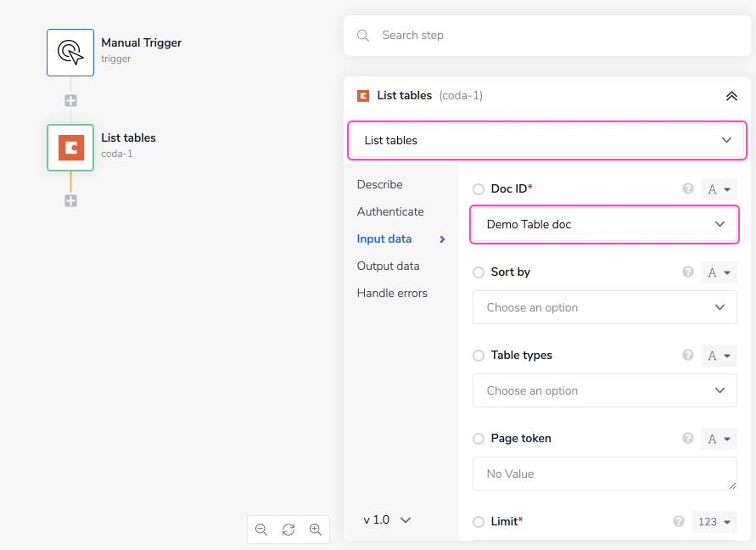Image resolution: width=756 pixels, height=550 pixels.
Task: Open the v 1.0 version selector
Action: click(387, 519)
